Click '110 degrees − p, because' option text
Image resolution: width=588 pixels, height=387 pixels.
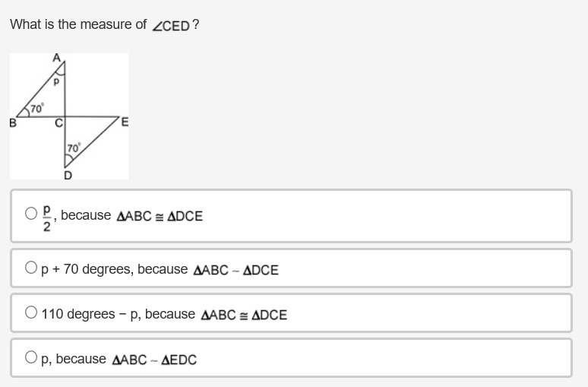click(118, 314)
